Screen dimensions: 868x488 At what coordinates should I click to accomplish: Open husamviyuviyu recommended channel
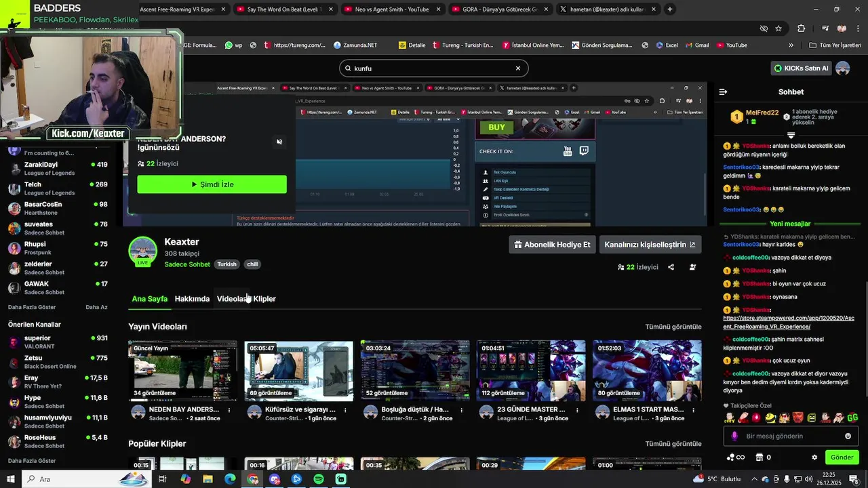click(x=58, y=422)
